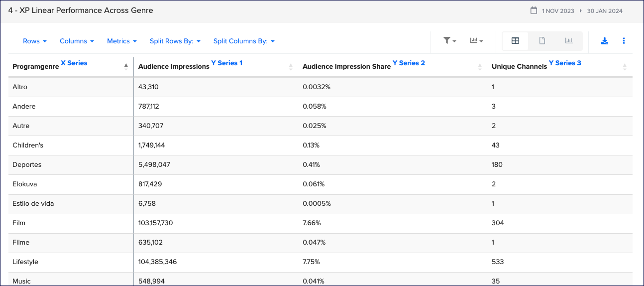Sort by Audience Impressions column

point(291,67)
